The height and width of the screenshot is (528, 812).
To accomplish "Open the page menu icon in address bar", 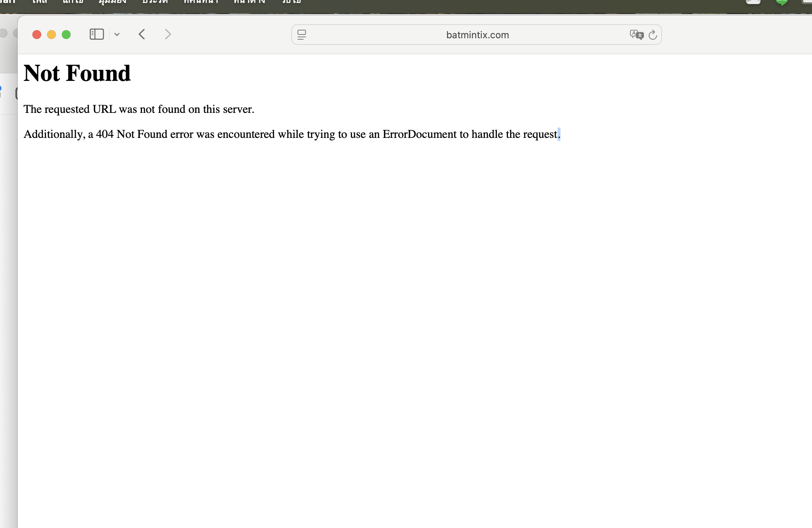I will click(302, 35).
